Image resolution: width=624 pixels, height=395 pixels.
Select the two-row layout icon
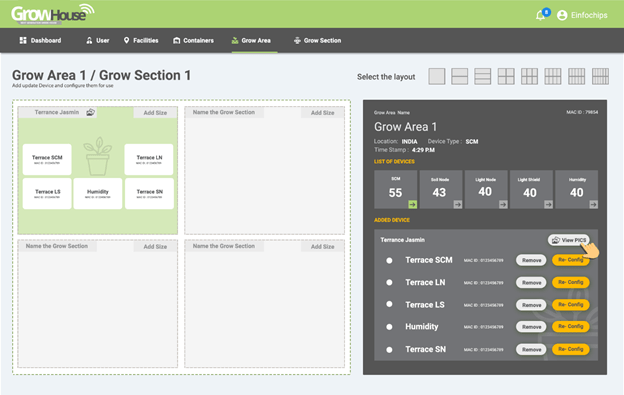coord(459,76)
